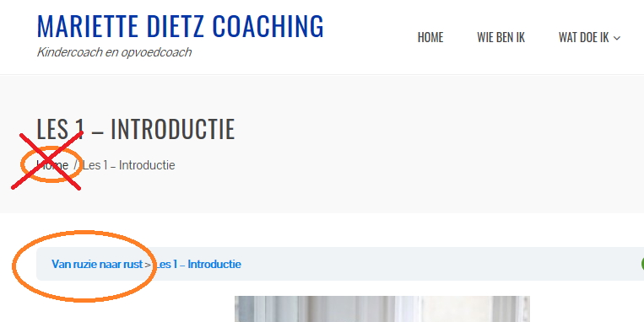The width and height of the screenshot is (644, 322).
Task: Click the > separator after Van ruzie naar rust
Action: point(148,265)
